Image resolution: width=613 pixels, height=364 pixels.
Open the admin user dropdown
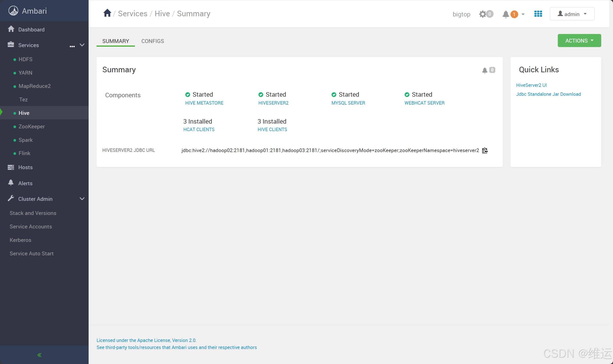[x=572, y=14]
